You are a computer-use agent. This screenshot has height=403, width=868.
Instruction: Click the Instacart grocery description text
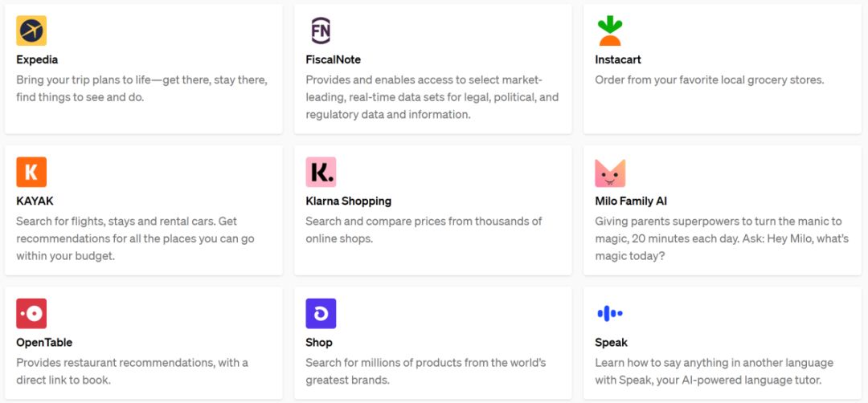pos(709,79)
